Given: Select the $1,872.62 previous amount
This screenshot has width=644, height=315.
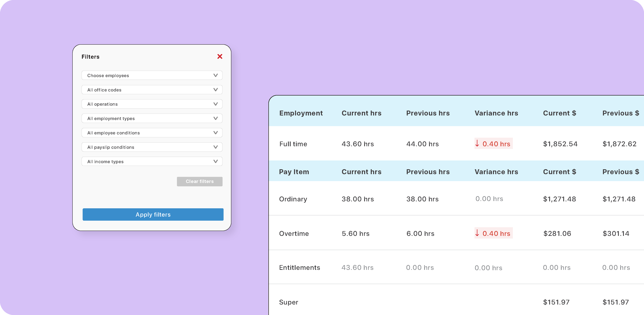Looking at the screenshot, I should [619, 144].
